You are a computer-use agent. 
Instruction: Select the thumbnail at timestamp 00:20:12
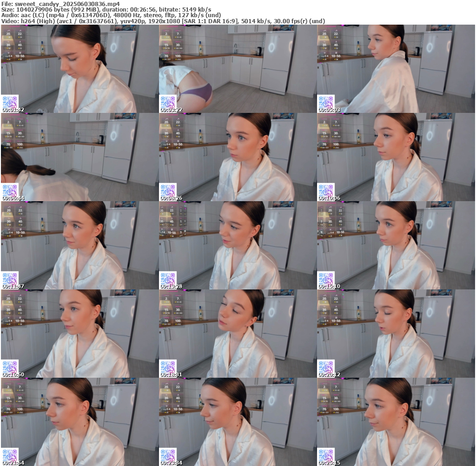click(396, 334)
